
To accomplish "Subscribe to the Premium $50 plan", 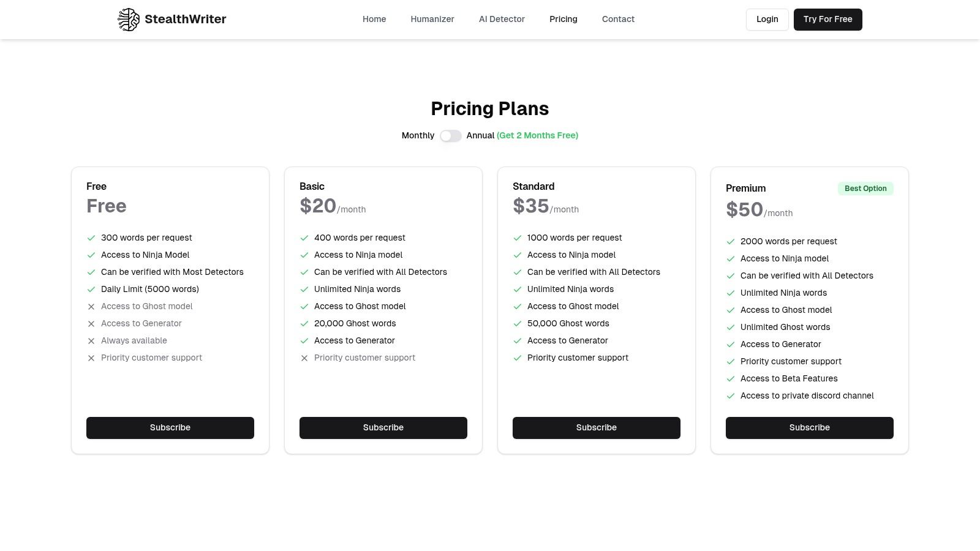I will [810, 428].
